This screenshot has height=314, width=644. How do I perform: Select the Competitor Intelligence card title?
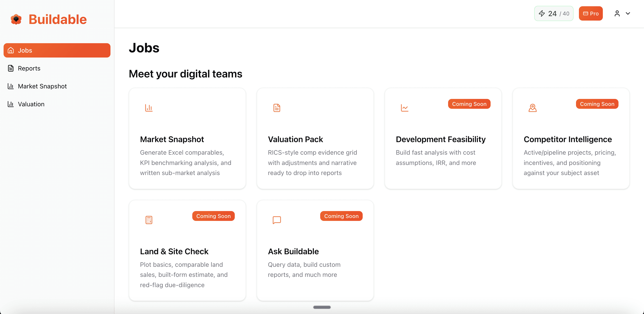click(568, 139)
